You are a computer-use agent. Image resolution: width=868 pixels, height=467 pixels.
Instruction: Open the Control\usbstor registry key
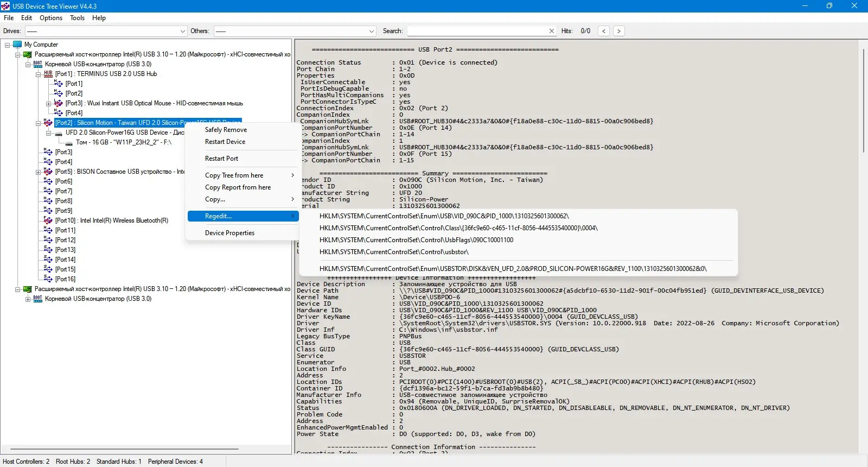tap(518, 252)
